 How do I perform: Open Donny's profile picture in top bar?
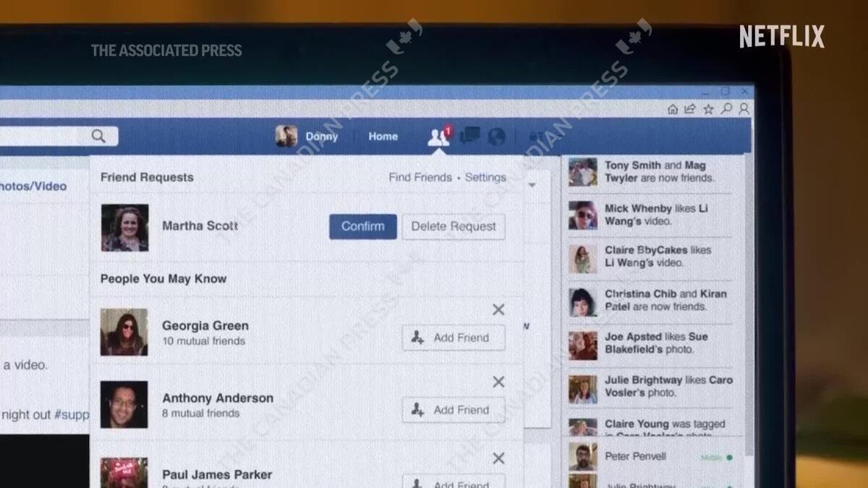tap(286, 136)
